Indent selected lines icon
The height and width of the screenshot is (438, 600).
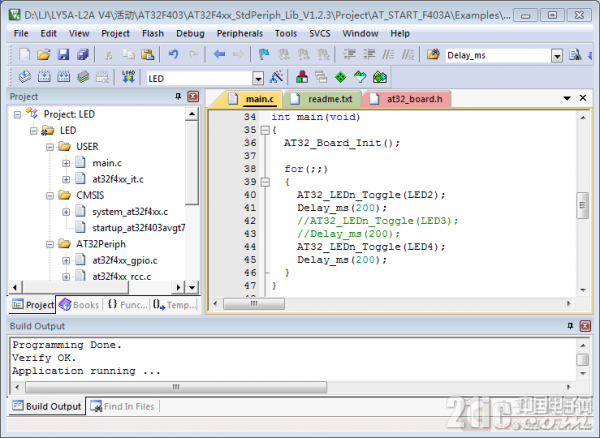click(349, 55)
